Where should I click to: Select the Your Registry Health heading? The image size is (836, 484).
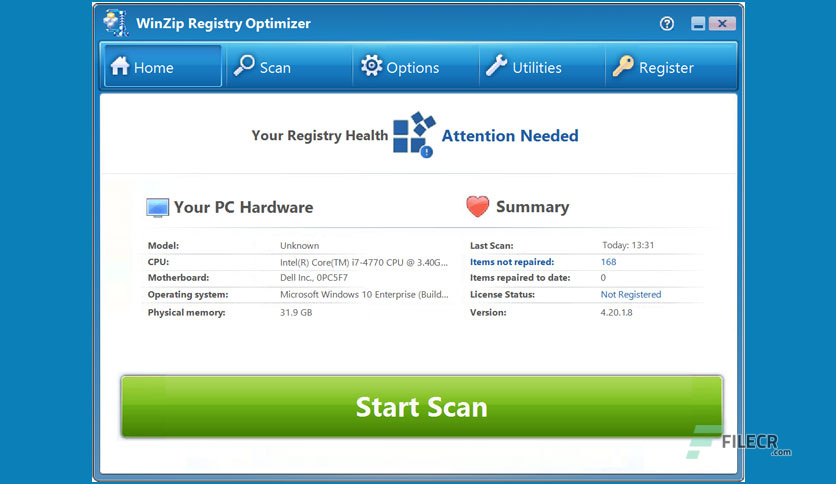[x=319, y=136]
